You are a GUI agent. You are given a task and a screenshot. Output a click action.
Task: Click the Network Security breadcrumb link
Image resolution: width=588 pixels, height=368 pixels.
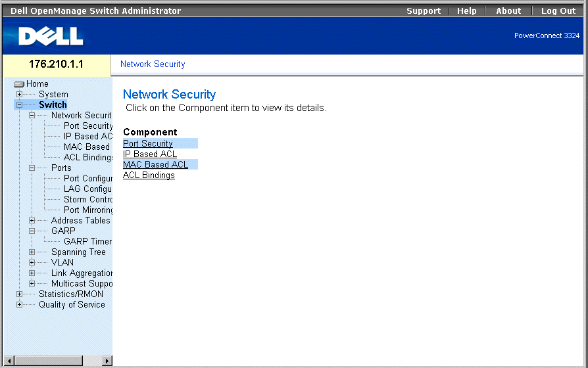point(153,64)
